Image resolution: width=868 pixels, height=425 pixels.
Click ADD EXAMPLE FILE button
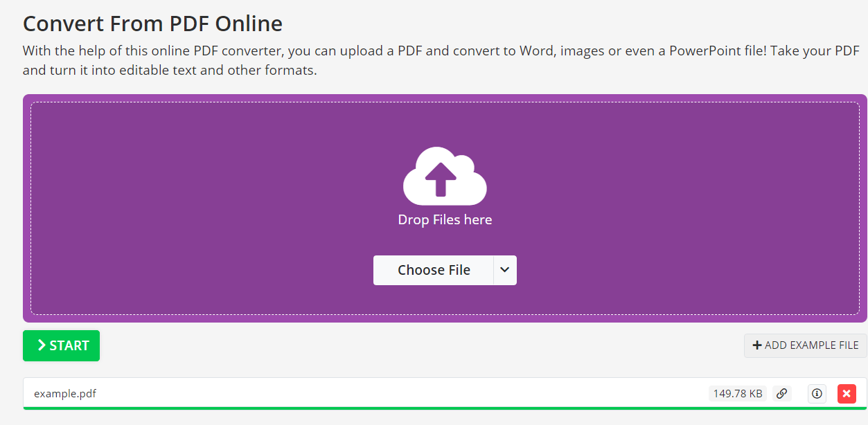(806, 345)
